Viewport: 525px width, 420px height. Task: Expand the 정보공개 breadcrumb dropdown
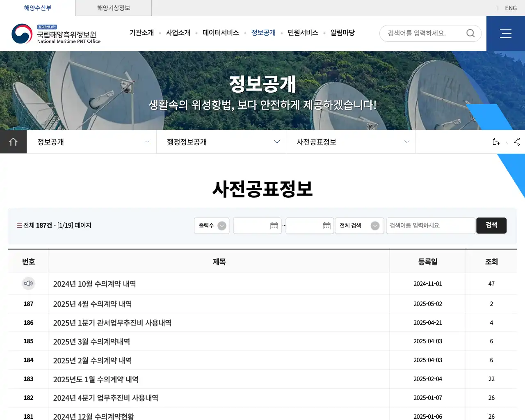click(91, 142)
